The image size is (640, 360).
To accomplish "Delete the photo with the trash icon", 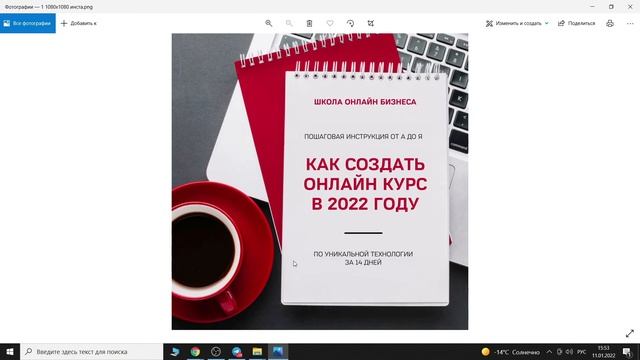I will pos(309,23).
